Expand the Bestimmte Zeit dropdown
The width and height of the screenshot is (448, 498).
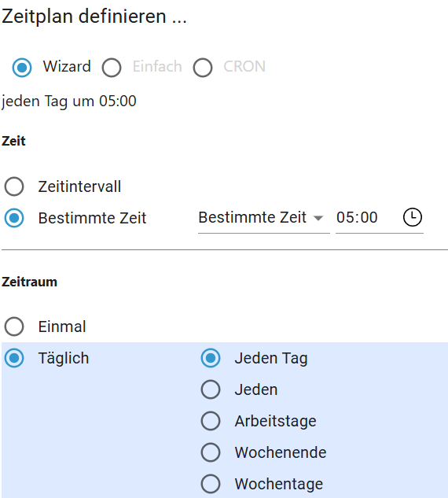263,218
